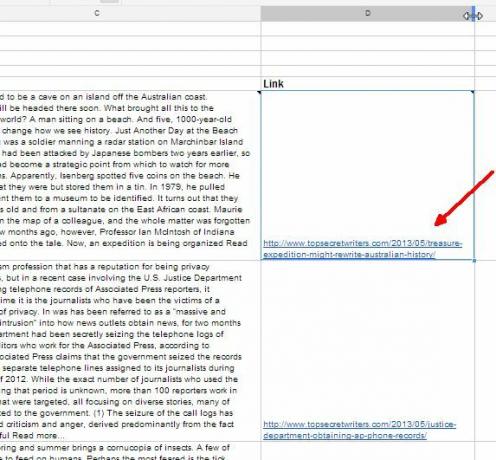Screen dimensions: 496x460
Task: Open the treasure-expedition Australian history link
Action: tap(362, 249)
